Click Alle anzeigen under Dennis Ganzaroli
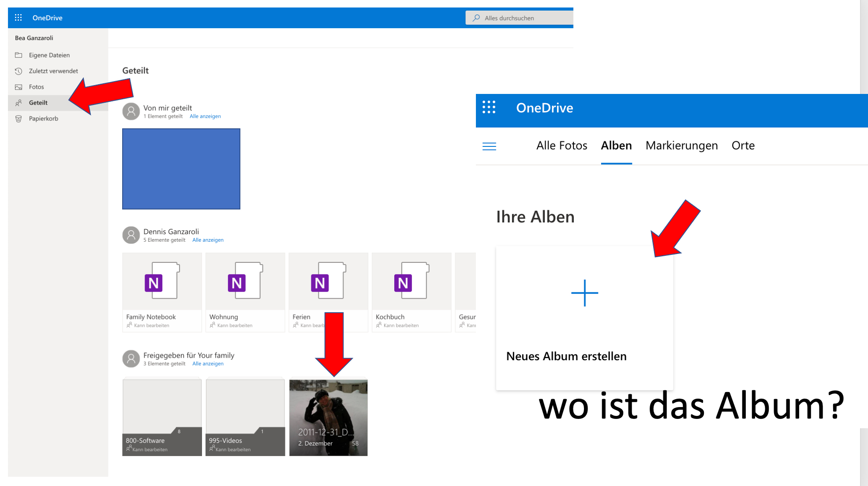The width and height of the screenshot is (868, 486). tap(208, 240)
